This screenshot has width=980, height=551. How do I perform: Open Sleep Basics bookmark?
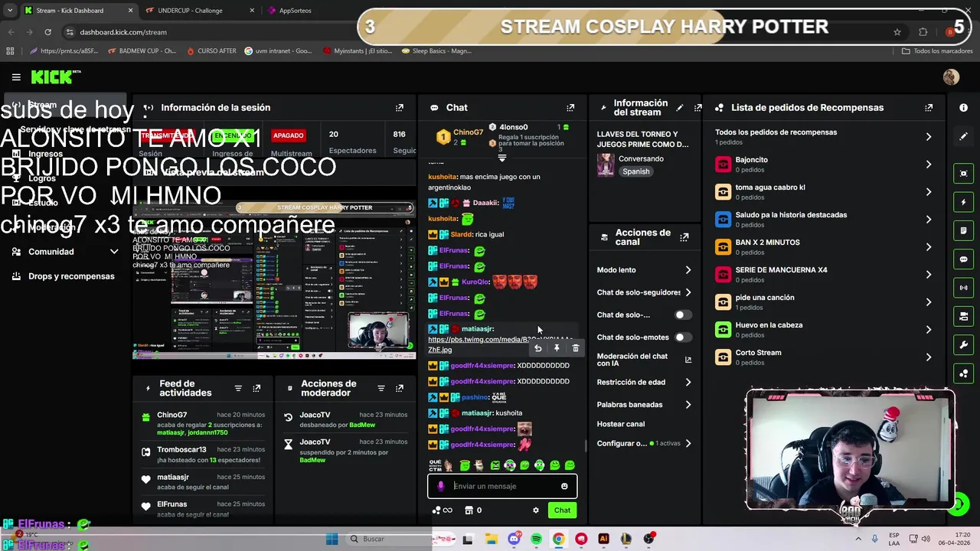(436, 51)
